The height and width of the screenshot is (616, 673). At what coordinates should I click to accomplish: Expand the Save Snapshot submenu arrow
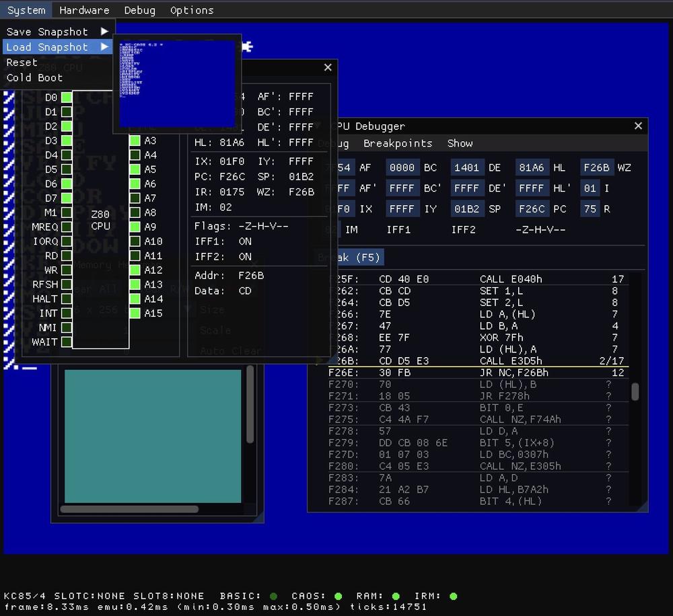tap(104, 32)
